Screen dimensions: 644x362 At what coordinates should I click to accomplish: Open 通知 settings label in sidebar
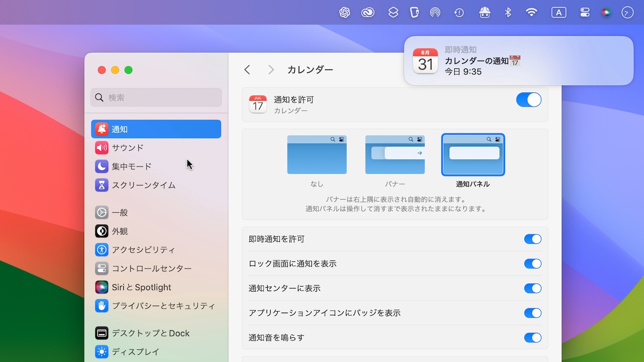pos(120,129)
